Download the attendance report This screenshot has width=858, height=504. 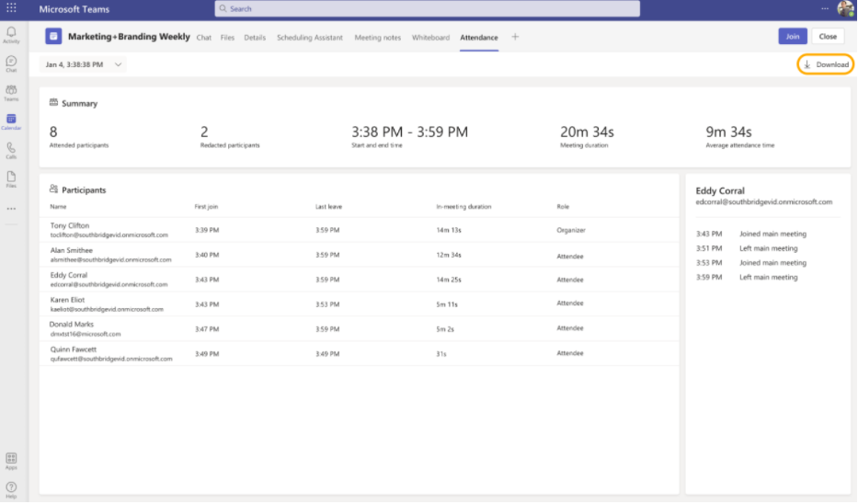tap(826, 64)
